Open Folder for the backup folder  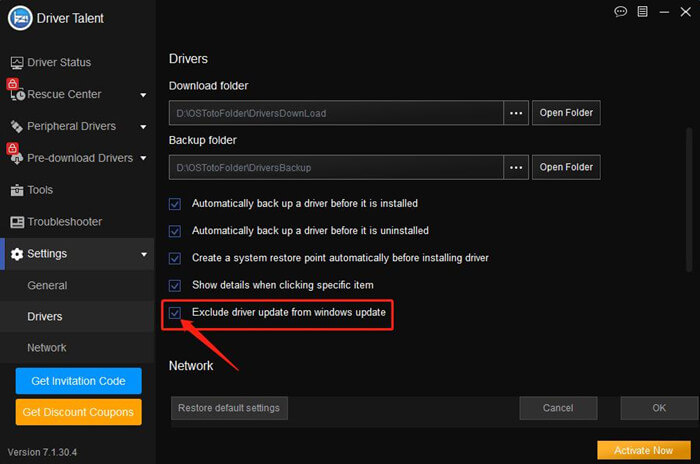pos(566,167)
